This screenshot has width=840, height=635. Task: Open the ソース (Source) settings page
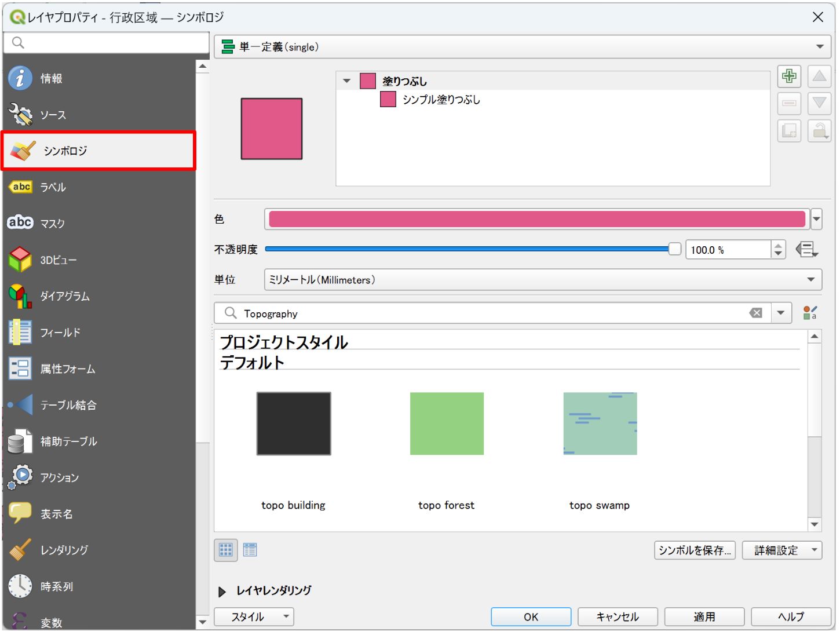click(99, 115)
